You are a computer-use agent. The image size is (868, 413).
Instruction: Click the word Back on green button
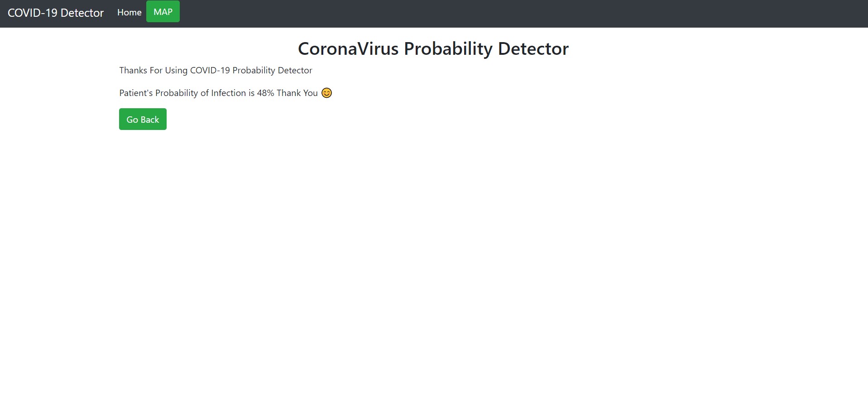point(149,120)
